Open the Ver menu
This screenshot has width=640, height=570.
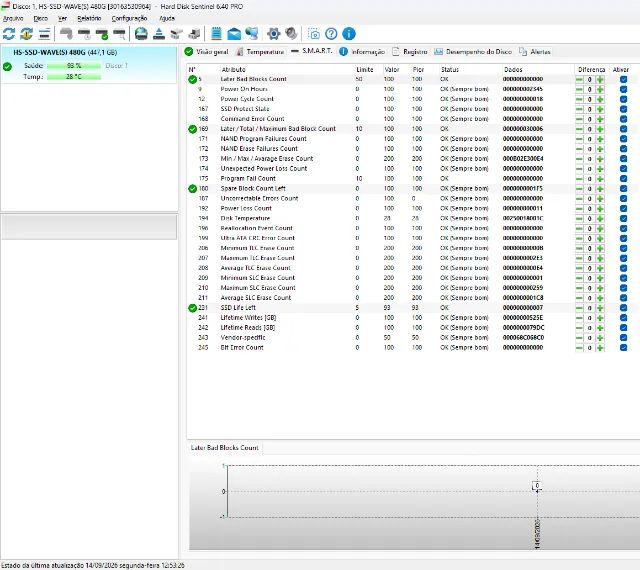click(x=62, y=18)
